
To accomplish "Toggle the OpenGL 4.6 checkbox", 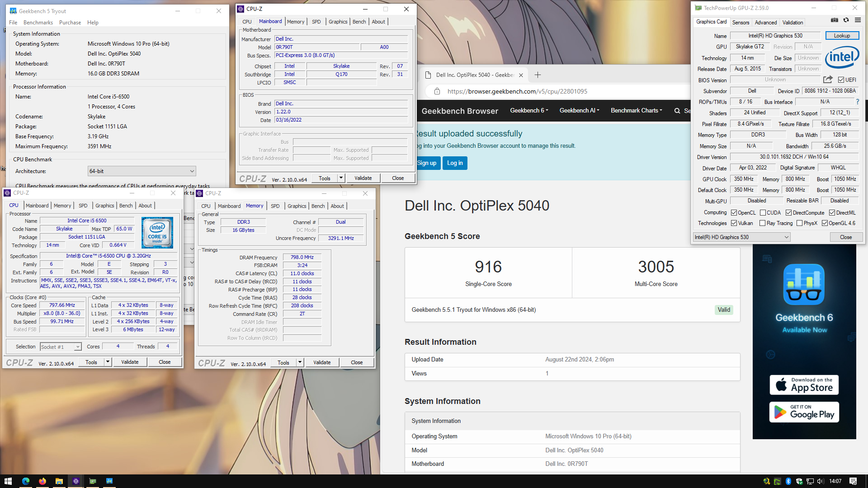I will tap(825, 223).
